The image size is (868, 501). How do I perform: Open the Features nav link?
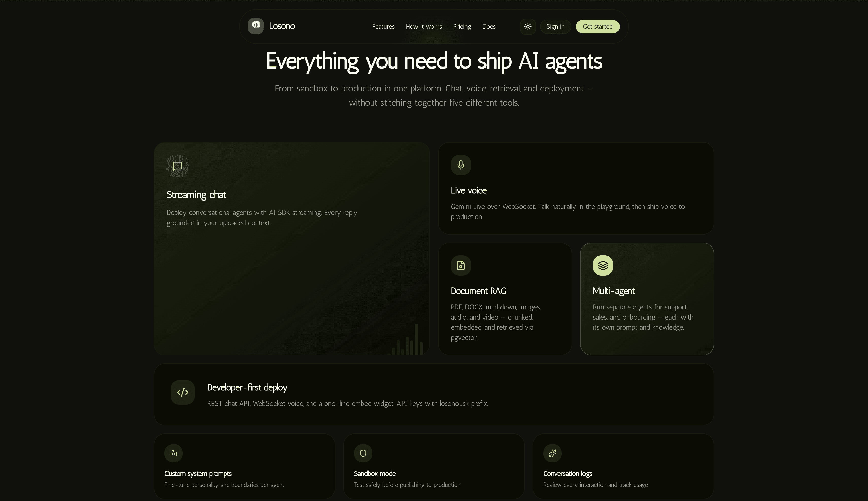[x=383, y=26]
